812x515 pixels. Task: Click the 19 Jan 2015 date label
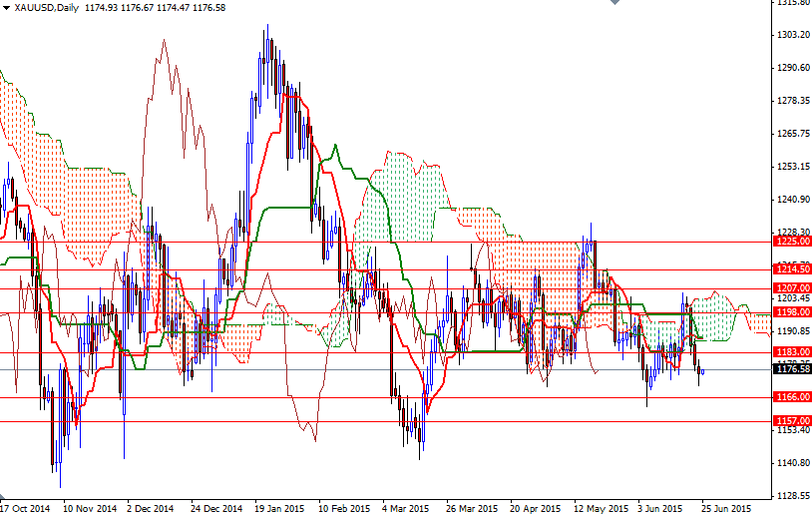[280, 507]
